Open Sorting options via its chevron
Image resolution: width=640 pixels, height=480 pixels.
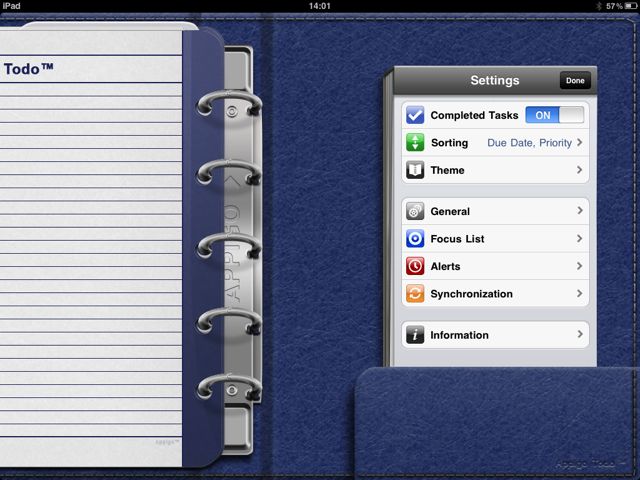click(x=580, y=142)
